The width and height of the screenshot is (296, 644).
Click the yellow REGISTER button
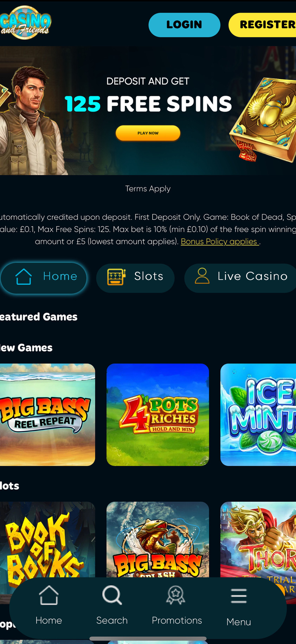(262, 25)
